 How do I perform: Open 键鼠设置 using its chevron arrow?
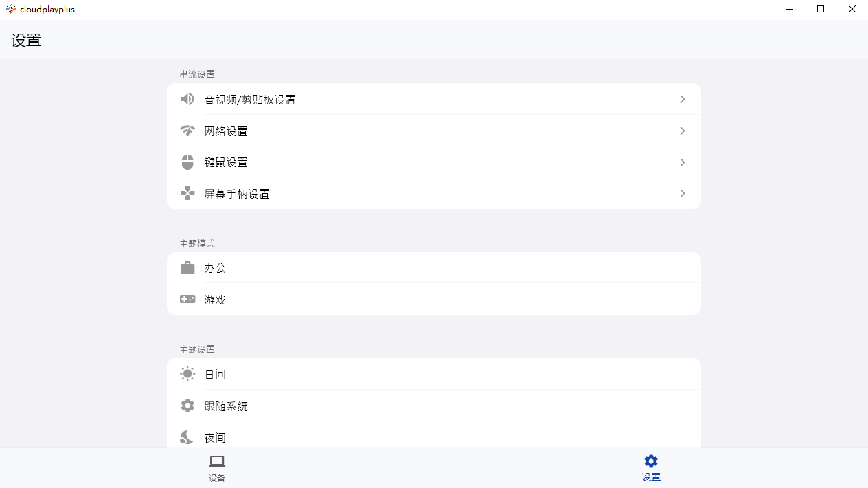point(682,162)
